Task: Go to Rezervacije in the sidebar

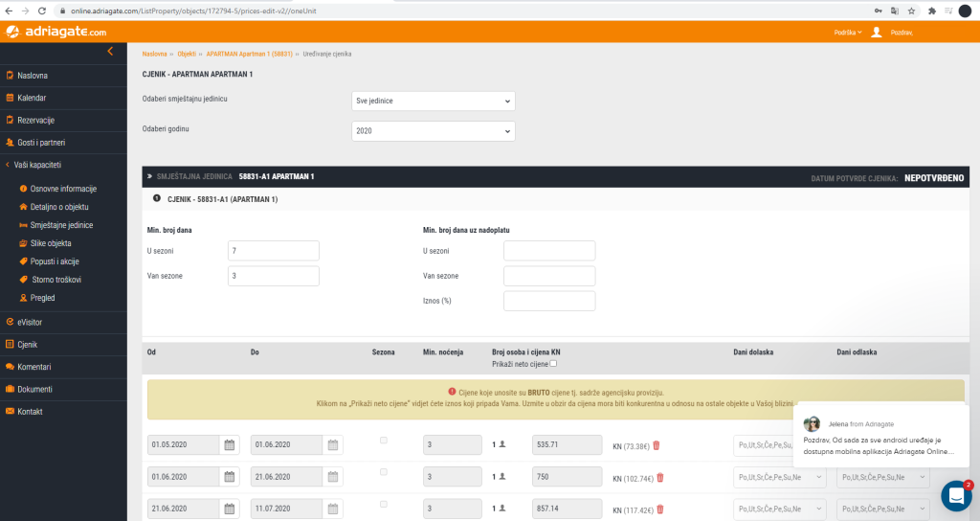Action: [35, 120]
